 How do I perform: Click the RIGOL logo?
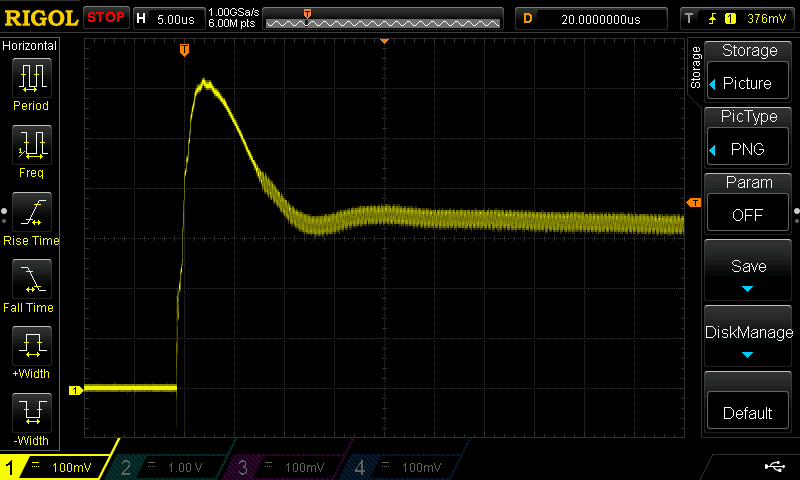(40, 18)
